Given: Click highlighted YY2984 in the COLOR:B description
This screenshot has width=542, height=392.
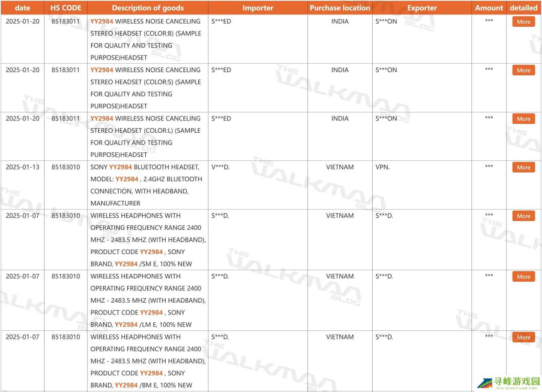Looking at the screenshot, I should coord(102,21).
